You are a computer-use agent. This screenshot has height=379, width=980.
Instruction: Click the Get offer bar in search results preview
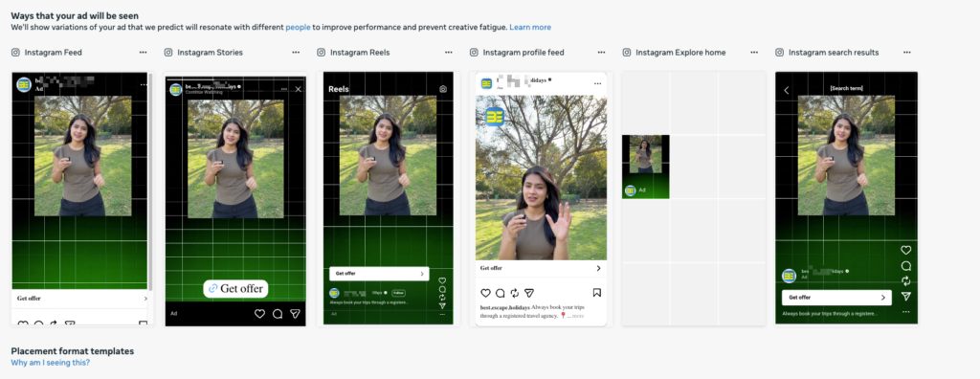click(x=836, y=298)
